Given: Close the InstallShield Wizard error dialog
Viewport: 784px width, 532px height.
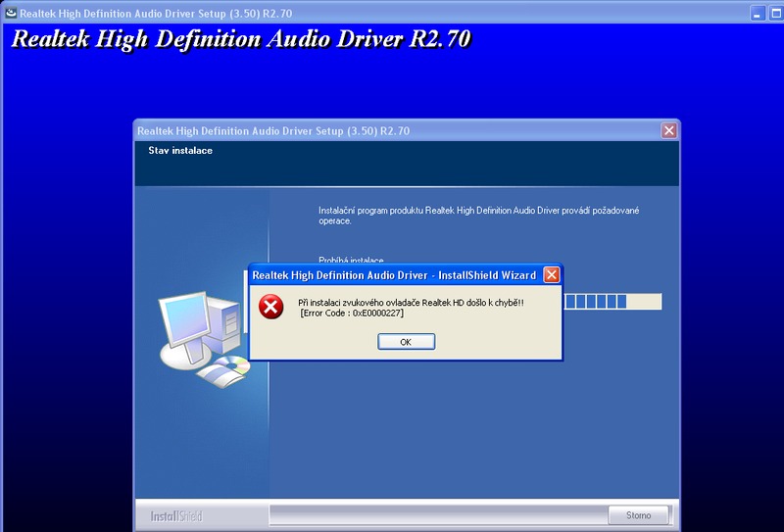Looking at the screenshot, I should tap(551, 274).
